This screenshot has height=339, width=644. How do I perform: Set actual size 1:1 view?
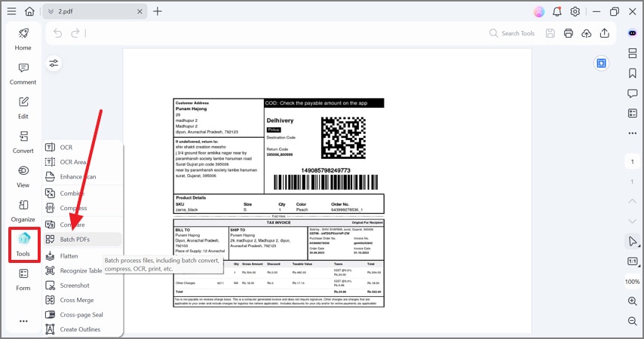pos(633,261)
